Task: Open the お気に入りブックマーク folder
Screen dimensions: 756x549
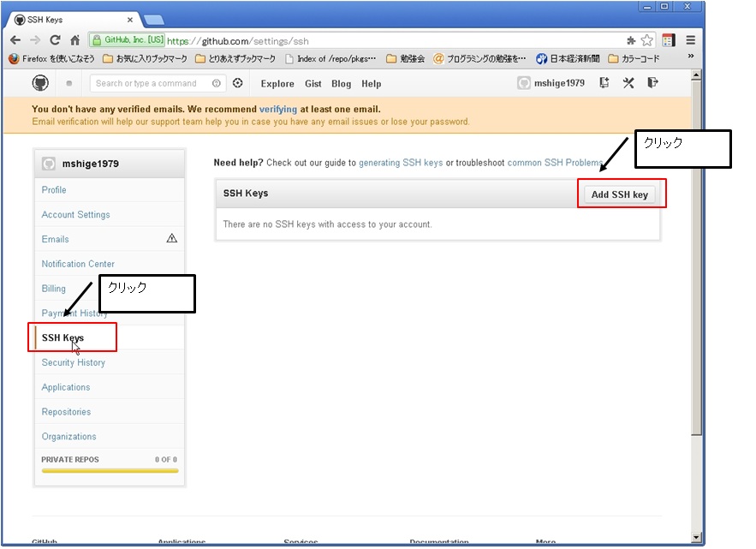Action: coord(146,59)
